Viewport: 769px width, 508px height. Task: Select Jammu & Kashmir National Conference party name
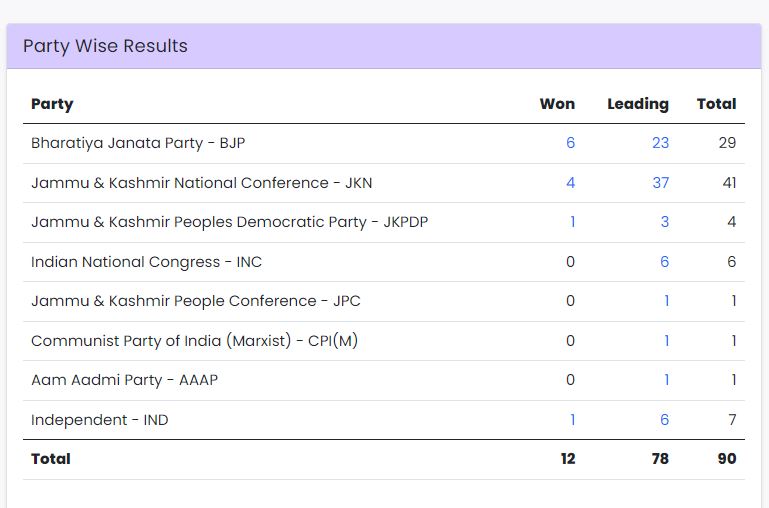[x=202, y=183]
